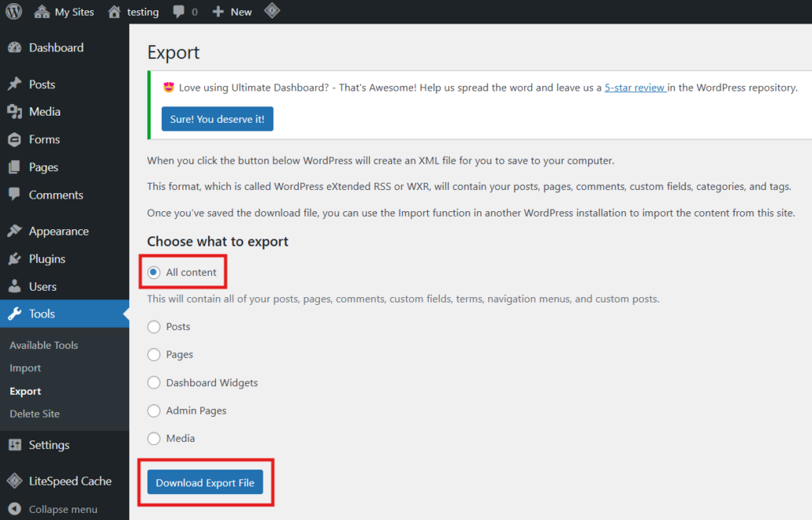
Task: Select the Dashboard Widgets radio button
Action: pos(154,382)
